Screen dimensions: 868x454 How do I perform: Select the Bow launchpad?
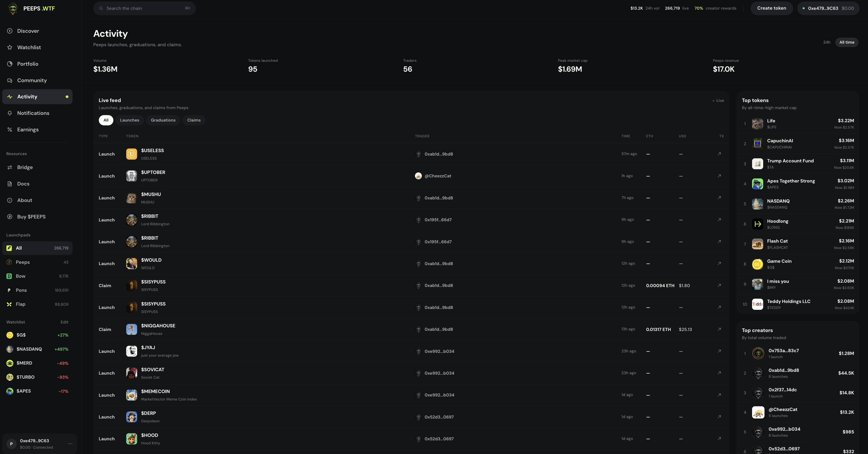coord(37,276)
